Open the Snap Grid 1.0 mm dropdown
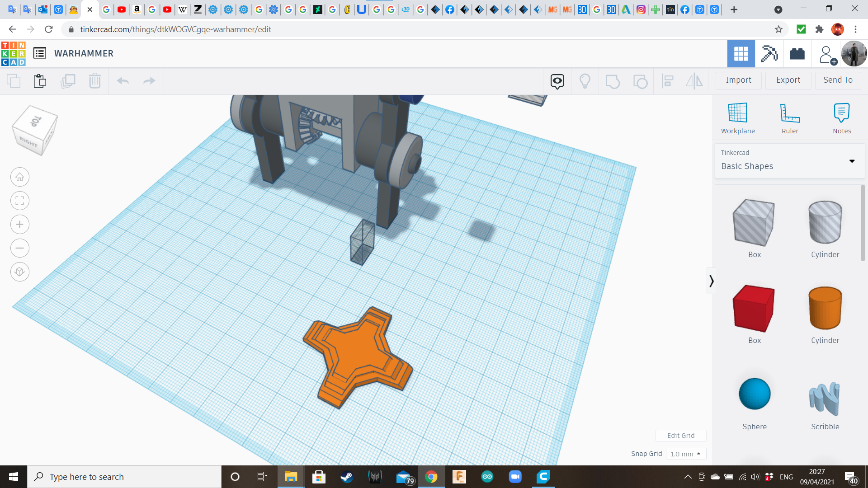868x488 pixels. click(685, 454)
